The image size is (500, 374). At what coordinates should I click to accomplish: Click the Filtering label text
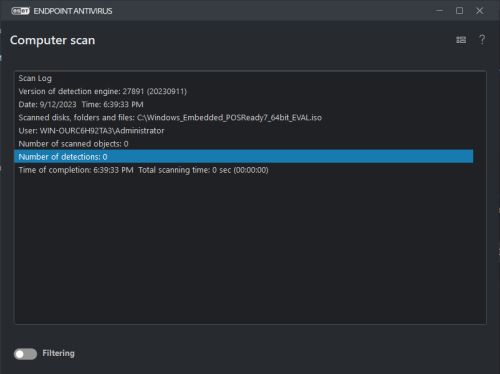point(58,353)
